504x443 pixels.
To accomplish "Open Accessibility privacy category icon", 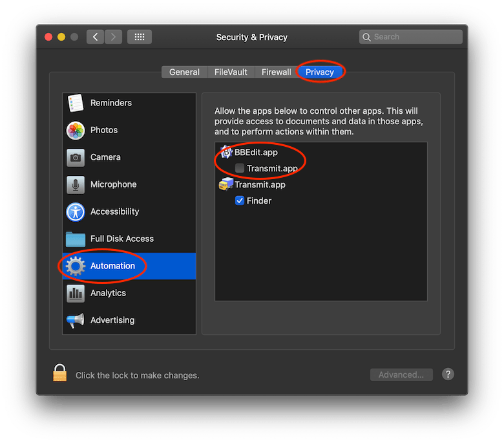I will (x=76, y=211).
